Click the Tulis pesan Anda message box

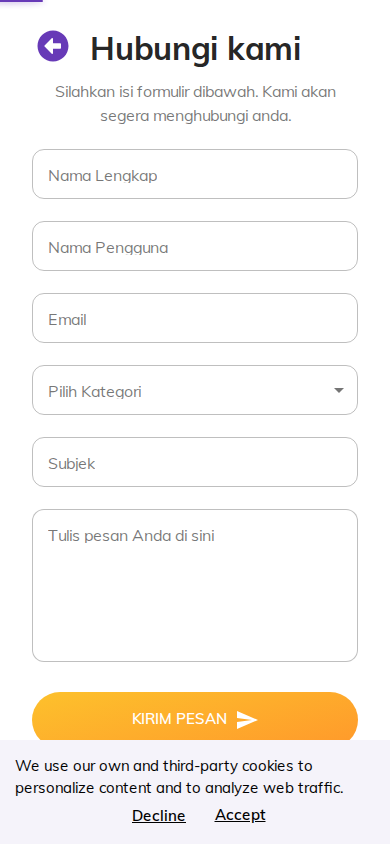[195, 586]
